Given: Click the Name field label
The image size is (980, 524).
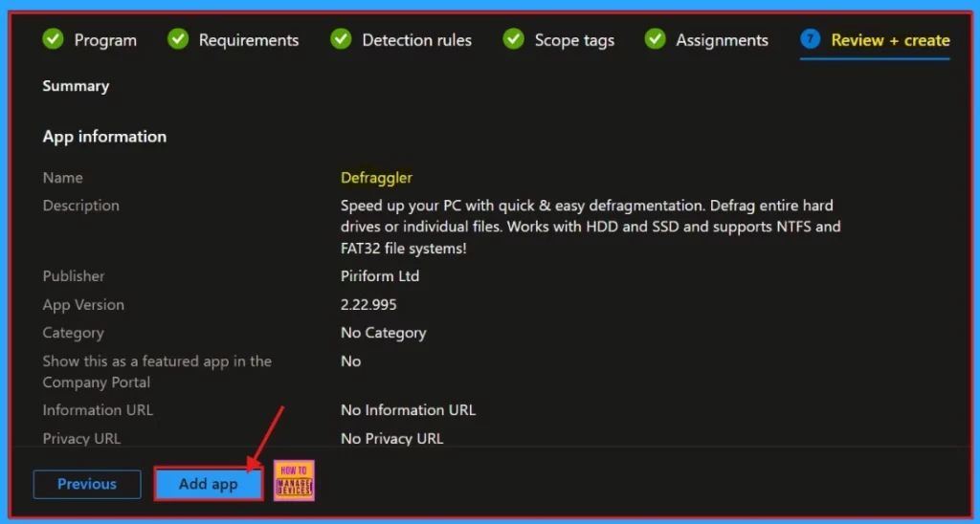Looking at the screenshot, I should 62,178.
